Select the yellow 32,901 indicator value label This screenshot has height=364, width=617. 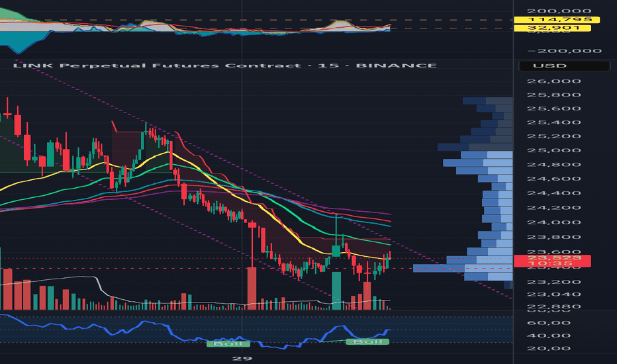click(x=553, y=28)
